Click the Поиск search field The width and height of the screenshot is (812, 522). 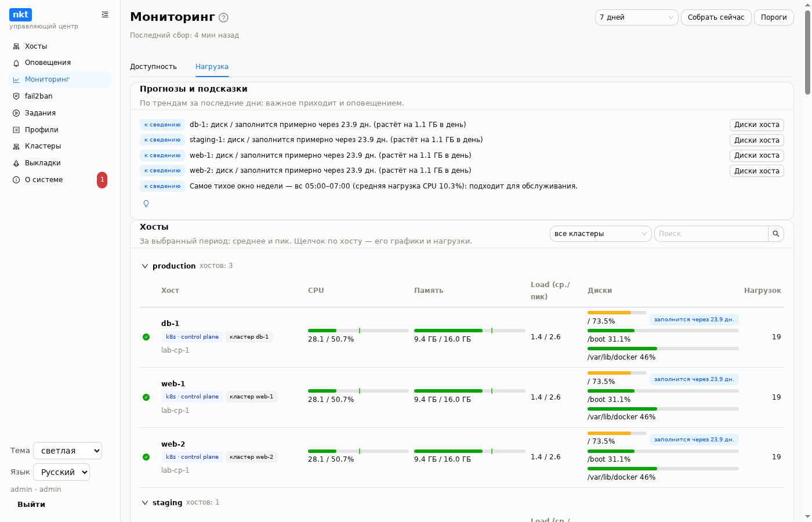coord(711,234)
